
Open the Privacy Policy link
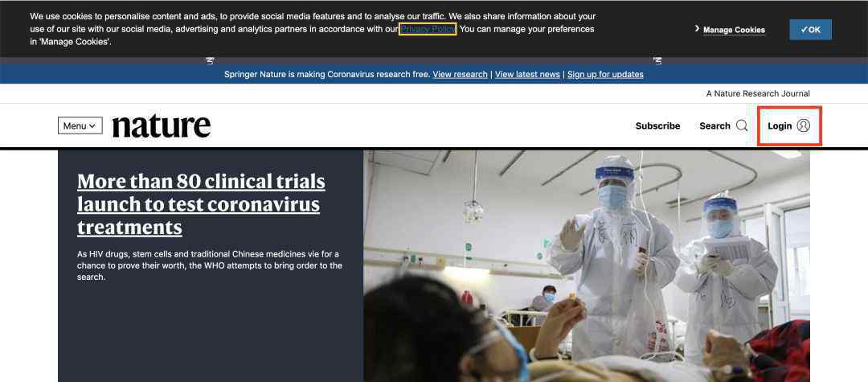click(x=428, y=29)
